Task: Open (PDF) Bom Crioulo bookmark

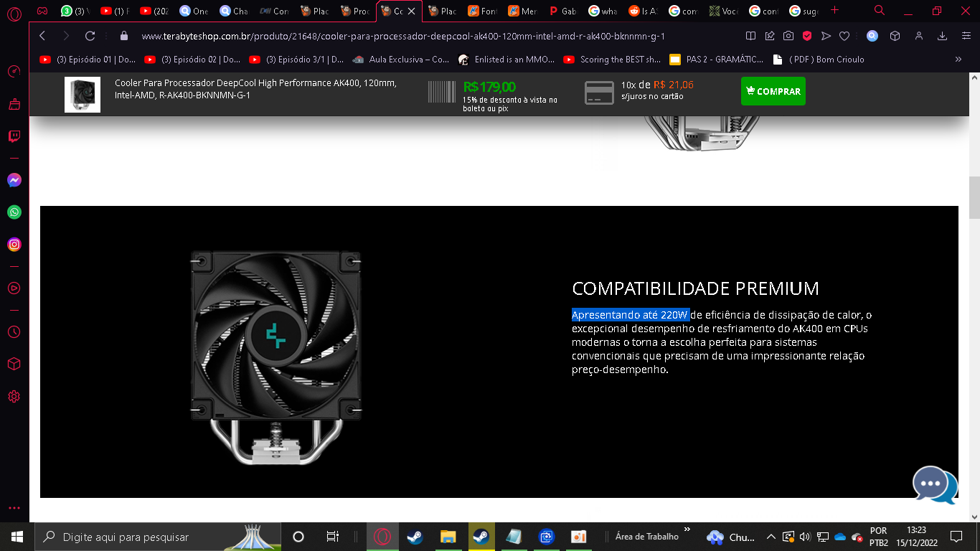Action: 819,60
